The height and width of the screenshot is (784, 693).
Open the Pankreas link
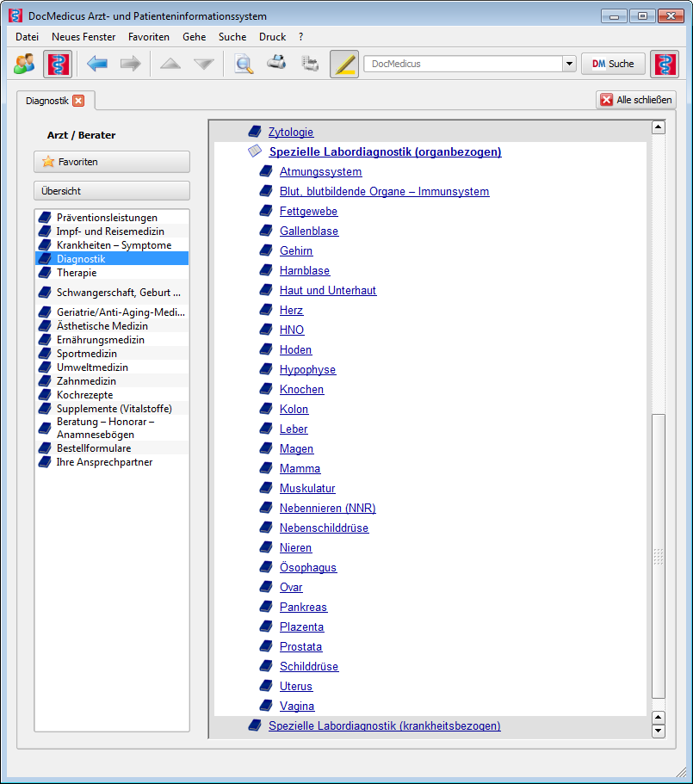(303, 607)
